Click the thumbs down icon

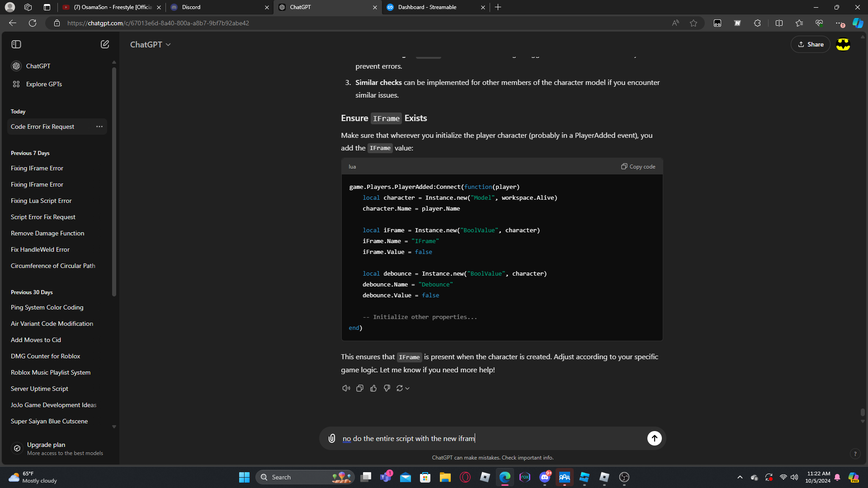387,388
